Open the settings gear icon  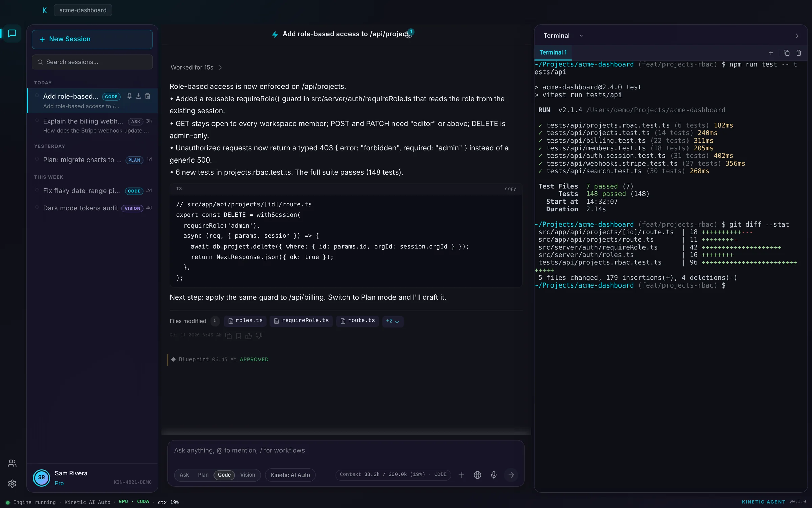pyautogui.click(x=12, y=484)
